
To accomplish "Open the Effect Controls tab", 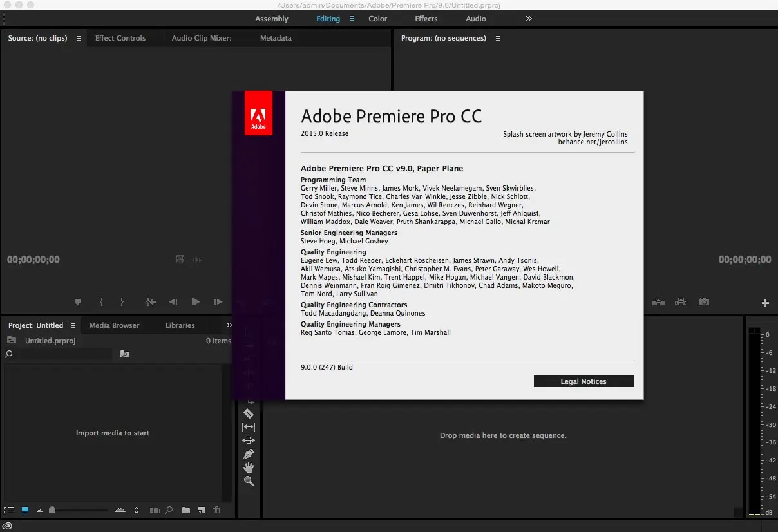I will click(x=120, y=38).
